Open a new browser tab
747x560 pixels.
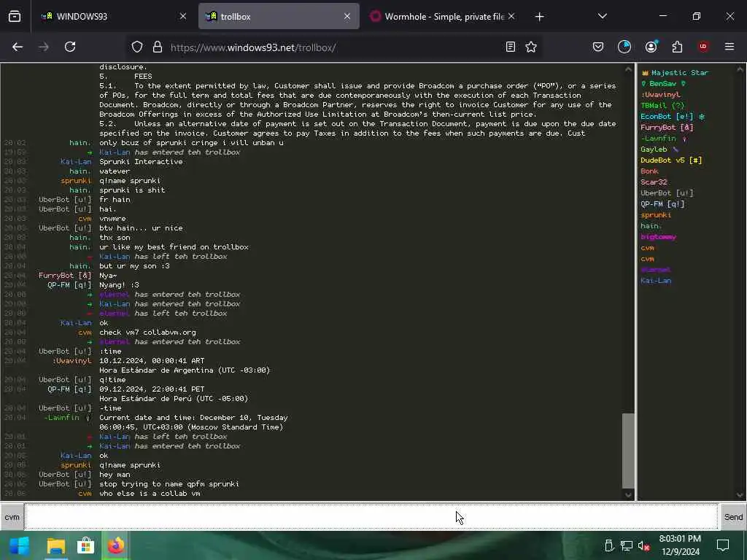(539, 17)
